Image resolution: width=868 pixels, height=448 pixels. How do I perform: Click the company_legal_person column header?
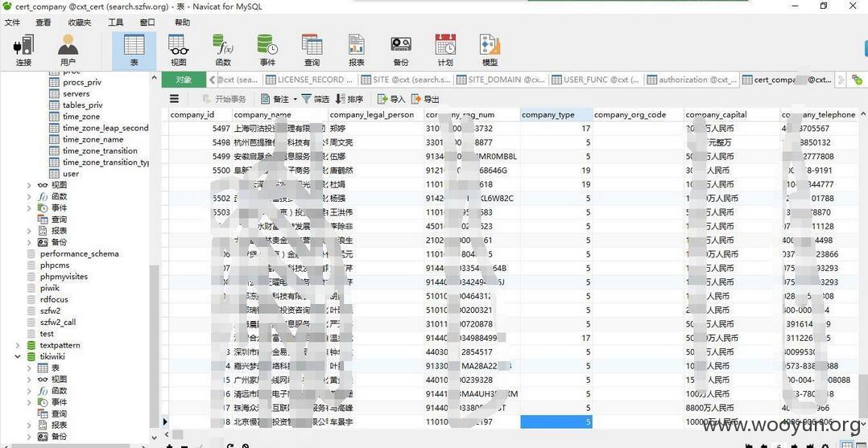pyautogui.click(x=375, y=114)
